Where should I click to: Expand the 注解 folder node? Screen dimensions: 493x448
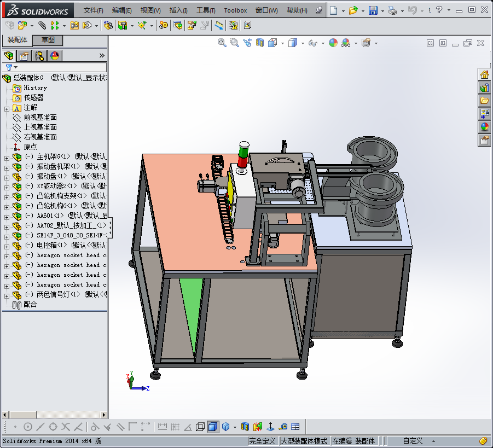pyautogui.click(x=7, y=109)
